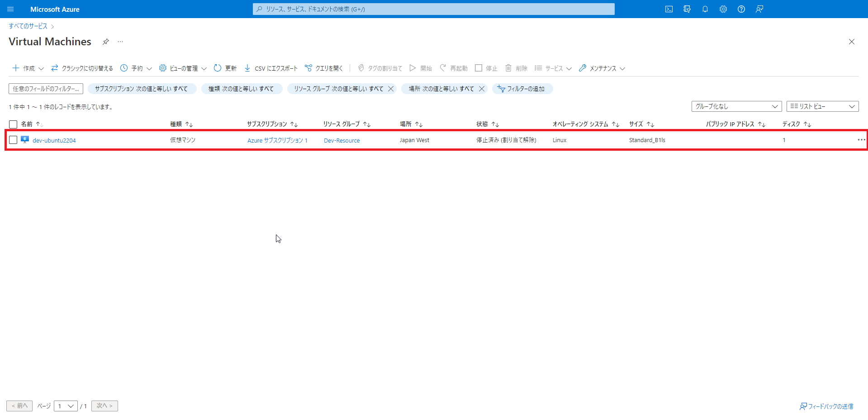The image size is (868, 420).
Task: Open the サブスクリプション filter pill
Action: 142,89
